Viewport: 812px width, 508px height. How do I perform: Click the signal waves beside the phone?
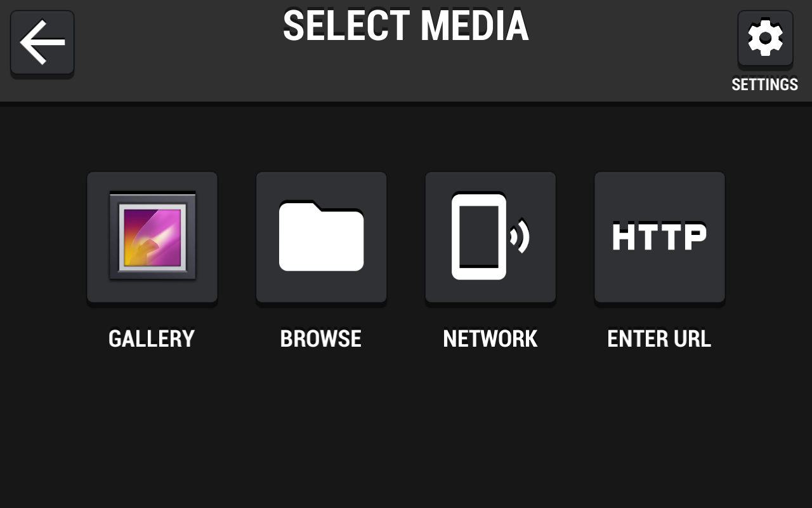pyautogui.click(x=520, y=236)
